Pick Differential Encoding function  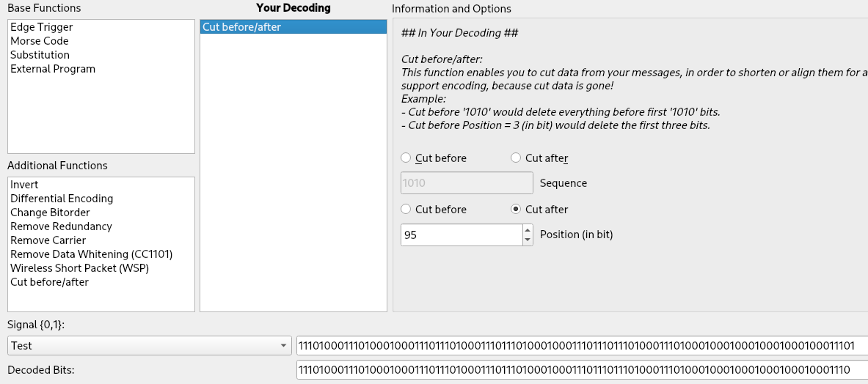(x=62, y=199)
